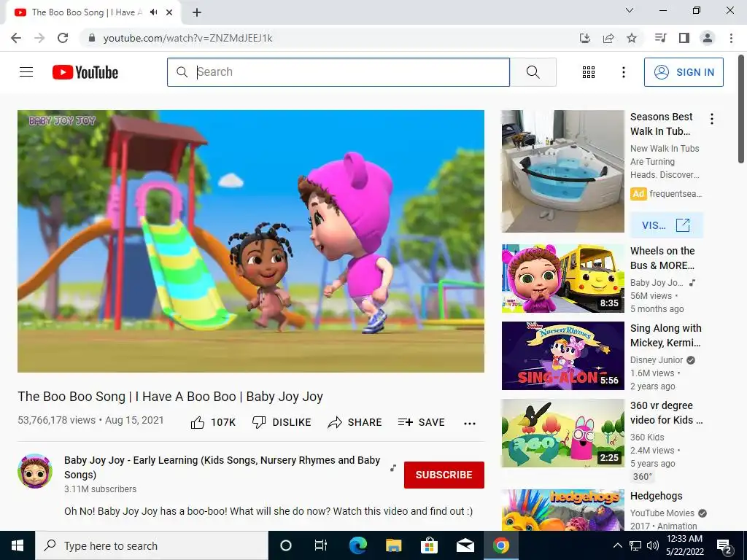SAVE the video to a playlist
Image resolution: width=747 pixels, height=560 pixels.
(x=421, y=422)
